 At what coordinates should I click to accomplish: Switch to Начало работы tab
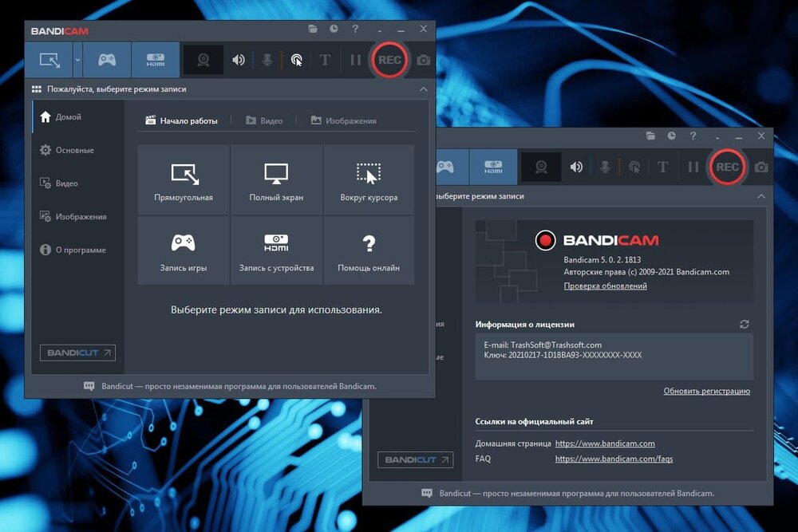182,120
